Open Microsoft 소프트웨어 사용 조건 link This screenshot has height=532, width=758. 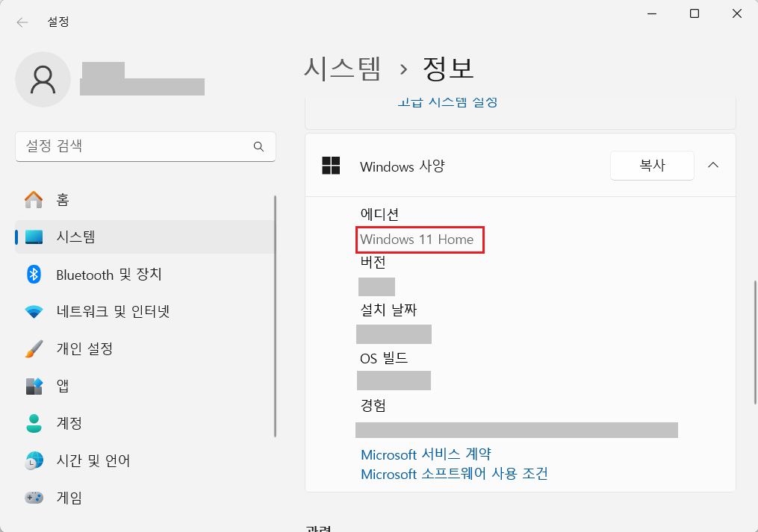click(454, 474)
